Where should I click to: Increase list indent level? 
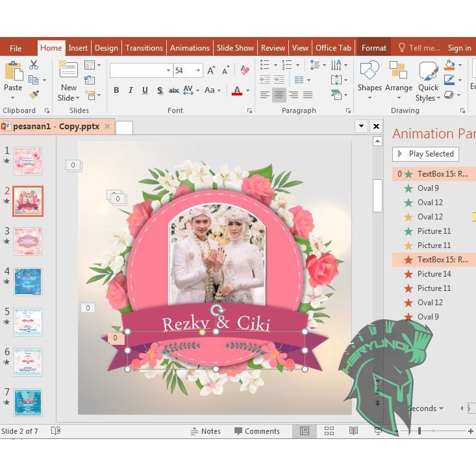tap(279, 80)
